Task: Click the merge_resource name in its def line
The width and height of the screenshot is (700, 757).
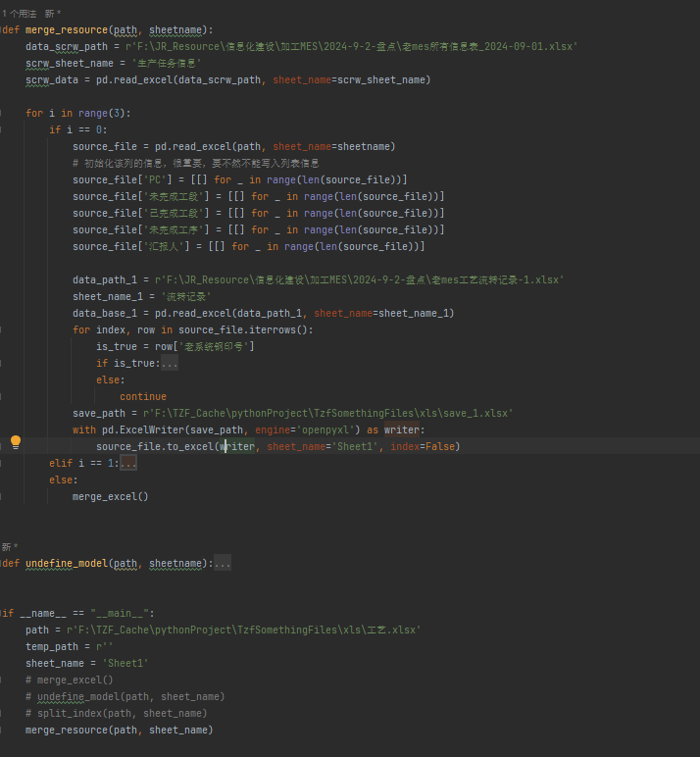Action: point(67,30)
